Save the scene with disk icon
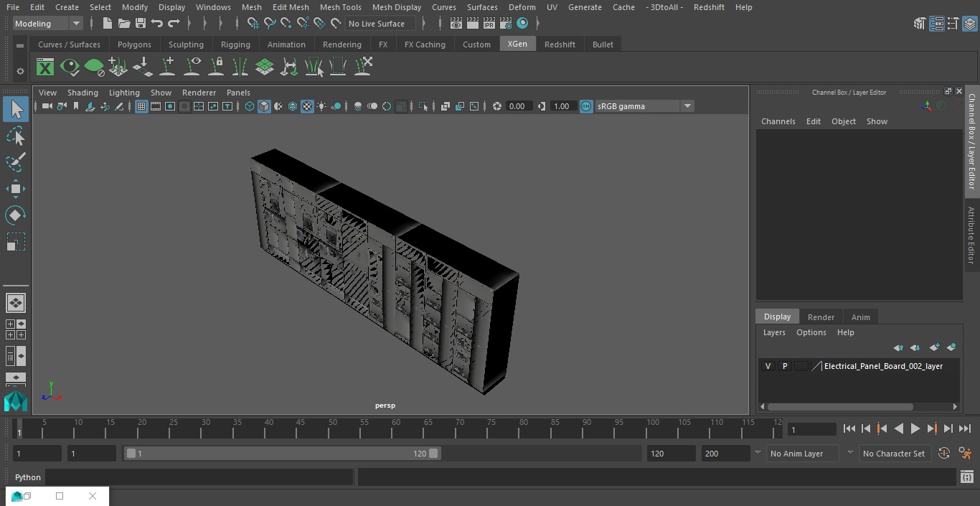Image resolution: width=980 pixels, height=506 pixels. click(x=141, y=24)
